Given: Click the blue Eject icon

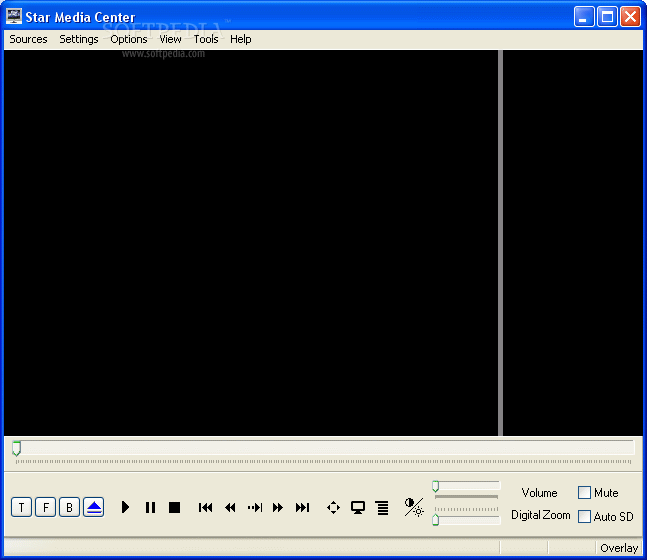Looking at the screenshot, I should 94,507.
